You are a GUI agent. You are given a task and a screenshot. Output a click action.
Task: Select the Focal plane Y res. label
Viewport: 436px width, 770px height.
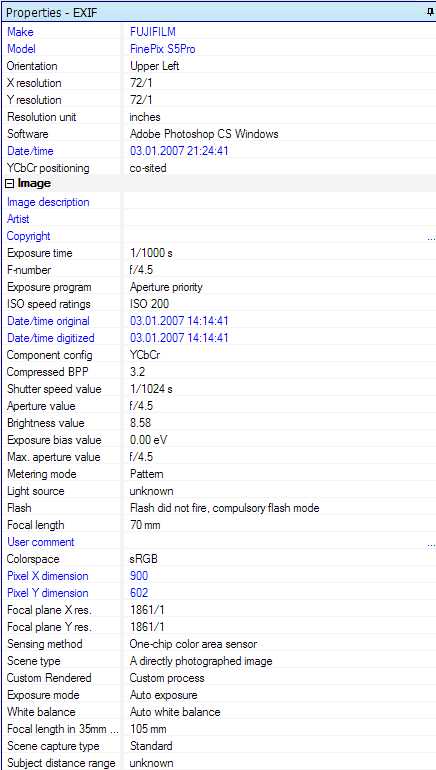(49, 627)
